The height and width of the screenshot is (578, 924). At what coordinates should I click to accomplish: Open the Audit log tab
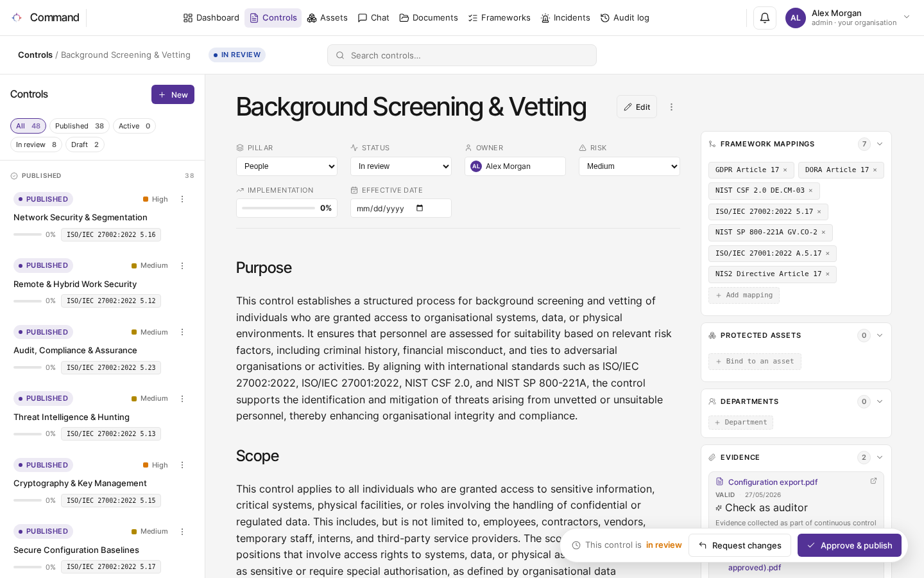click(x=625, y=18)
